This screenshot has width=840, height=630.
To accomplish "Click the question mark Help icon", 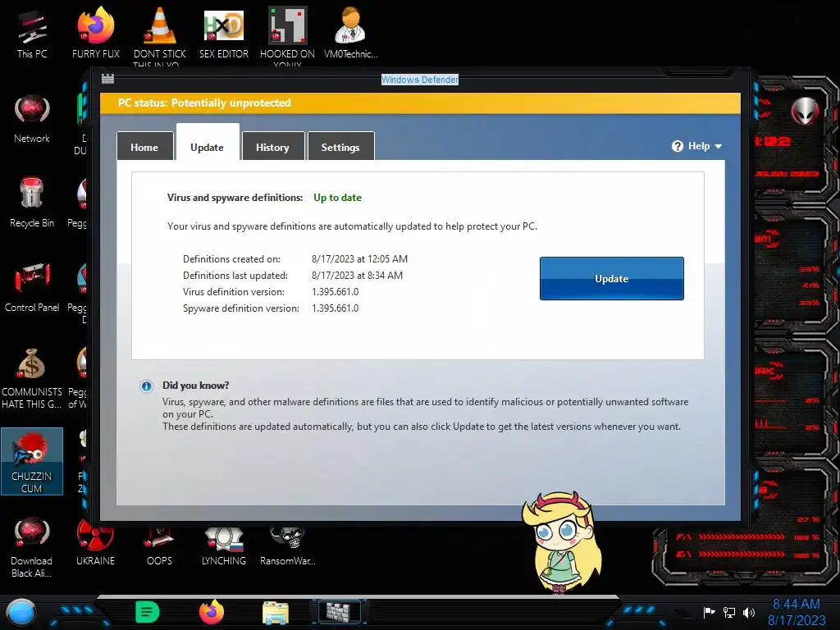I will 678,146.
